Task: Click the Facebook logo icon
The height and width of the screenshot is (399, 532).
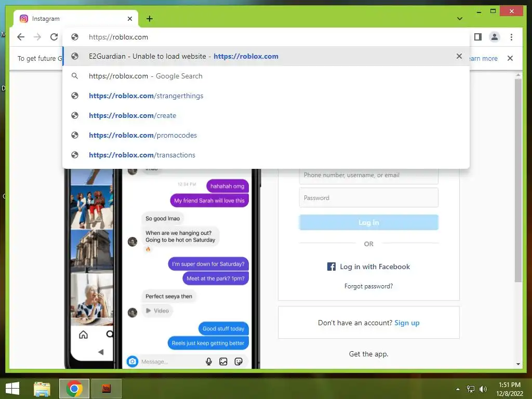Action: click(x=331, y=267)
